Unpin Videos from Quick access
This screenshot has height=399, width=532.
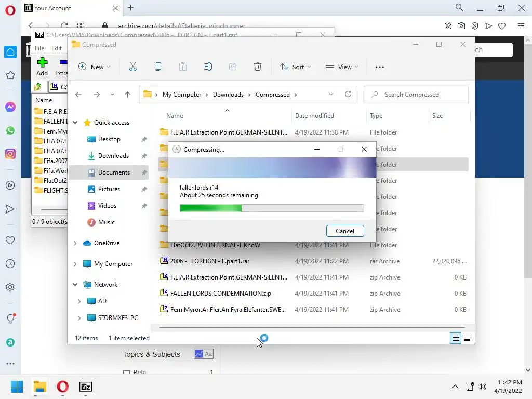(144, 206)
